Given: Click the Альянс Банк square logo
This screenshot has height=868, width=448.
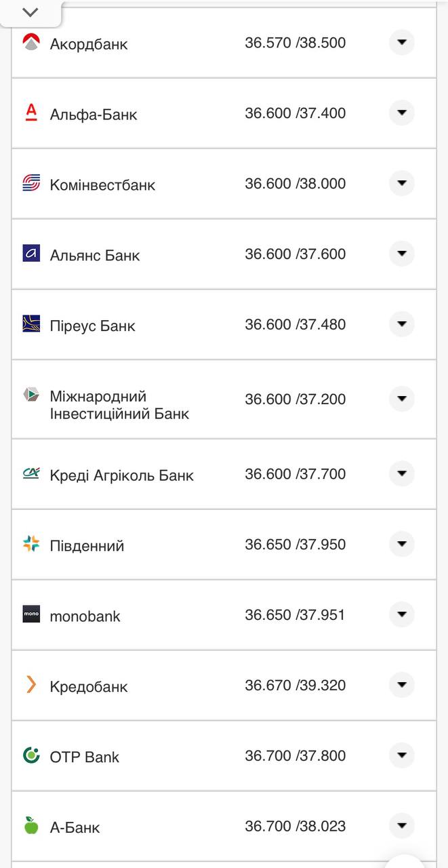Looking at the screenshot, I should [x=30, y=254].
